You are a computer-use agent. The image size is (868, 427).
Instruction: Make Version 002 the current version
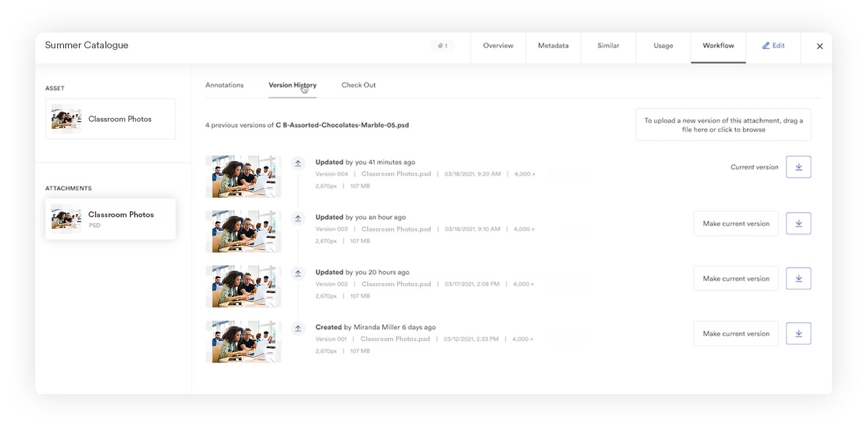[x=736, y=278]
